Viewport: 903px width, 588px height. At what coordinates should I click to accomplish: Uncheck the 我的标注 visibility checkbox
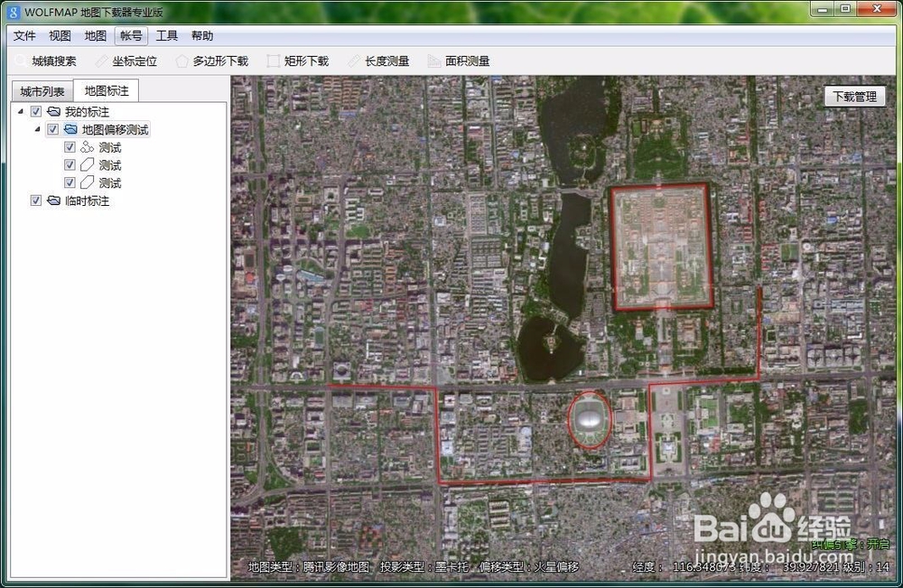coord(35,111)
